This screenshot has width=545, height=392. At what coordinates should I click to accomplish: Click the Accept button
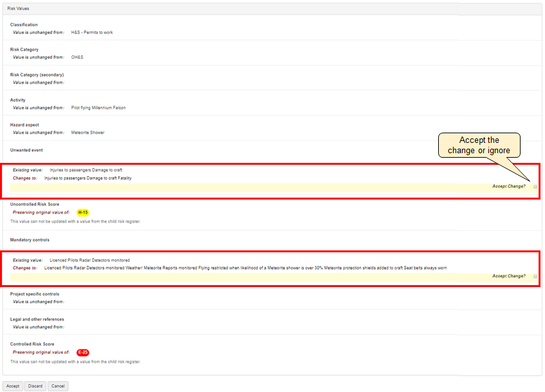tap(13, 386)
